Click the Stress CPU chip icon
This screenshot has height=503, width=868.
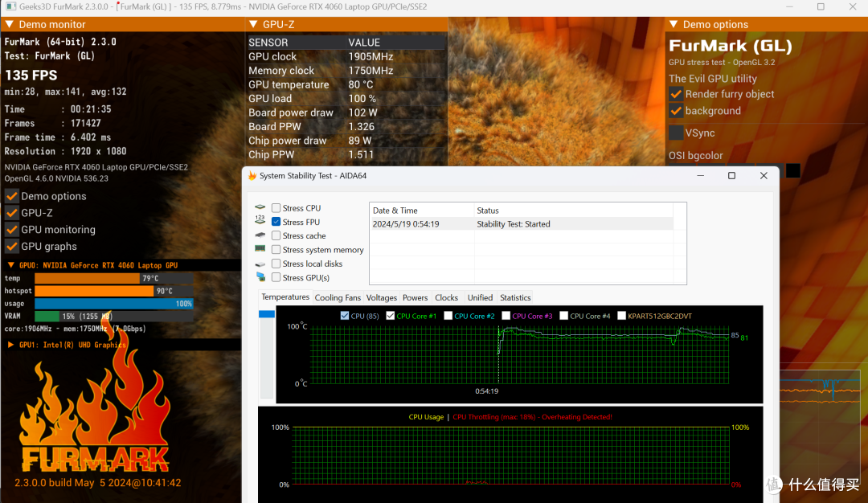260,207
